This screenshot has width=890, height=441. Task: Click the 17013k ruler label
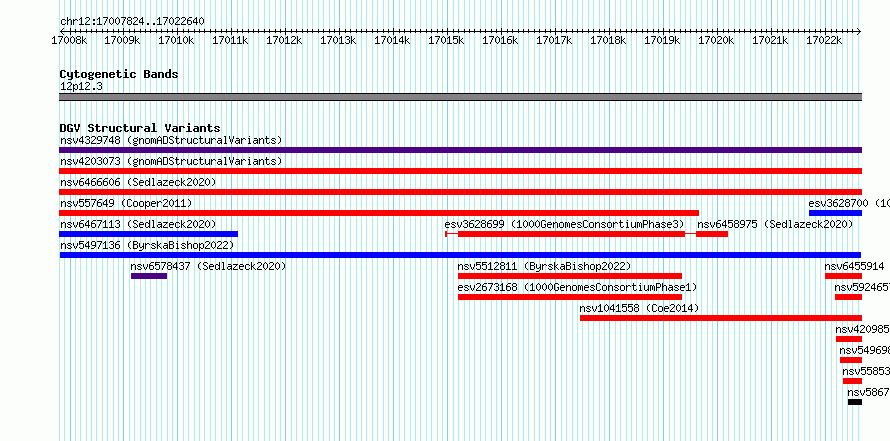click(x=338, y=40)
